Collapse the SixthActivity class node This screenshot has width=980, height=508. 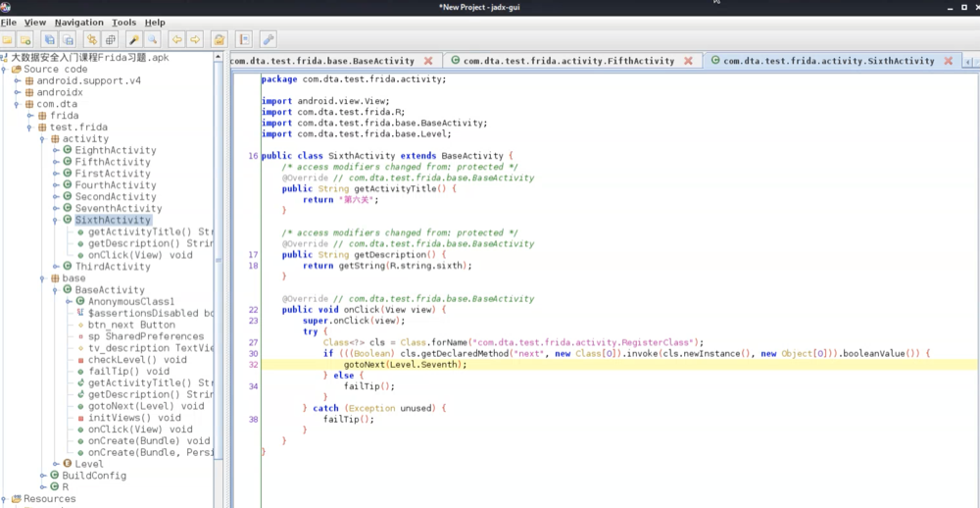[56, 220]
